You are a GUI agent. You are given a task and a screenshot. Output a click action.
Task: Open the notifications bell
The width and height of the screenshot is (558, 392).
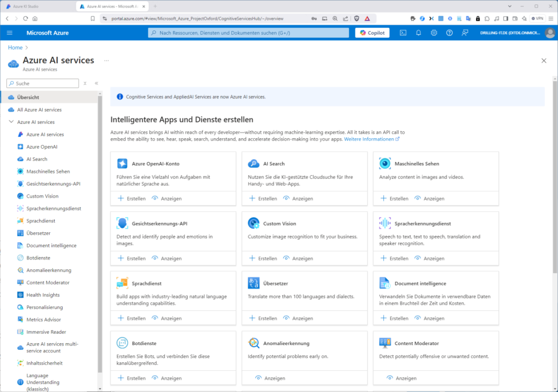tap(418, 33)
